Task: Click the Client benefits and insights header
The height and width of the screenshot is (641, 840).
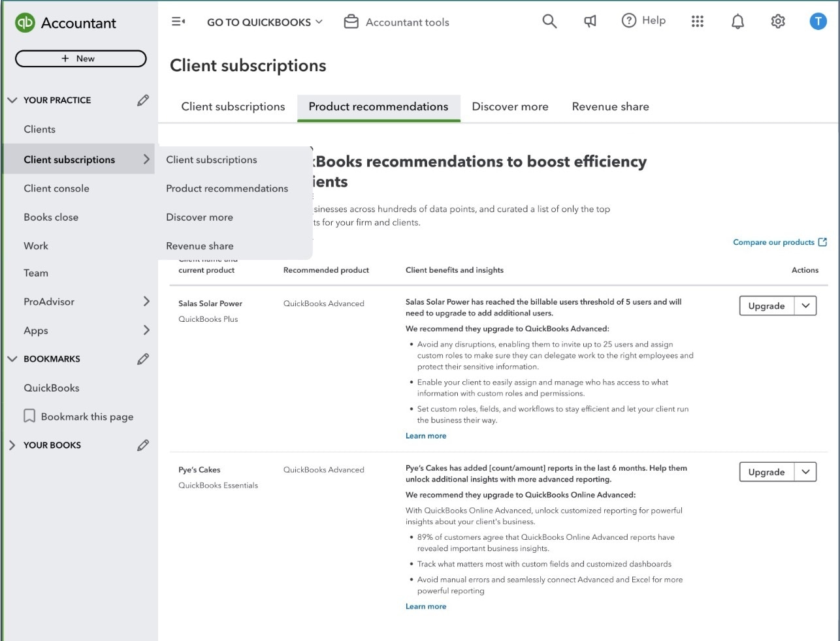Action: [455, 270]
